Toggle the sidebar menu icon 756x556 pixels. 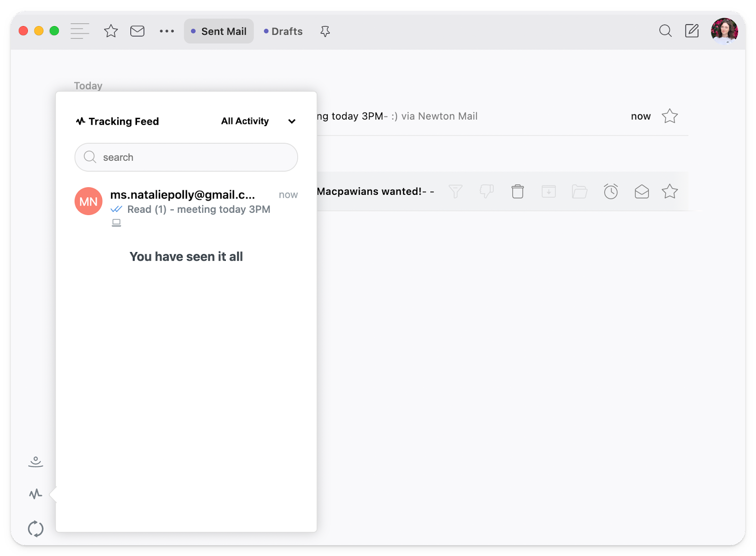[x=80, y=31]
